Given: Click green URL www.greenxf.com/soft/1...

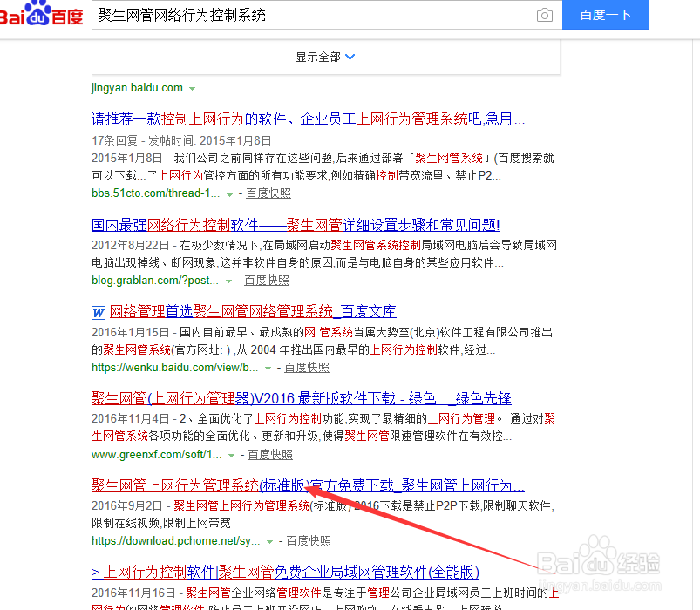Looking at the screenshot, I should pos(156,454).
